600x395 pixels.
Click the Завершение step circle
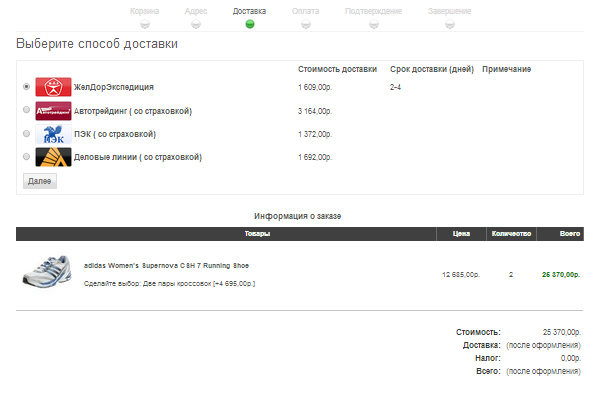[x=450, y=24]
